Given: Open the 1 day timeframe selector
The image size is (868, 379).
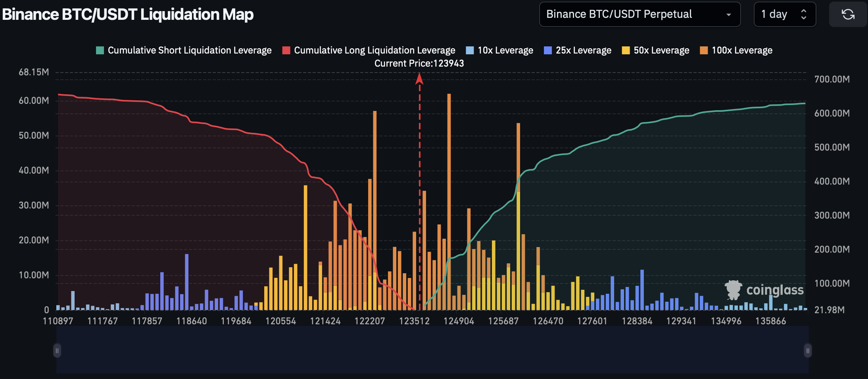Looking at the screenshot, I should coord(784,15).
